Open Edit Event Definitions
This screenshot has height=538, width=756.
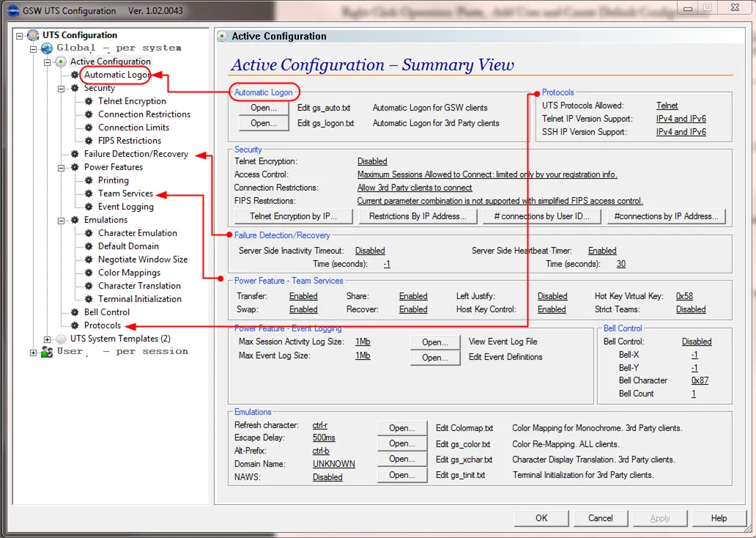(435, 358)
